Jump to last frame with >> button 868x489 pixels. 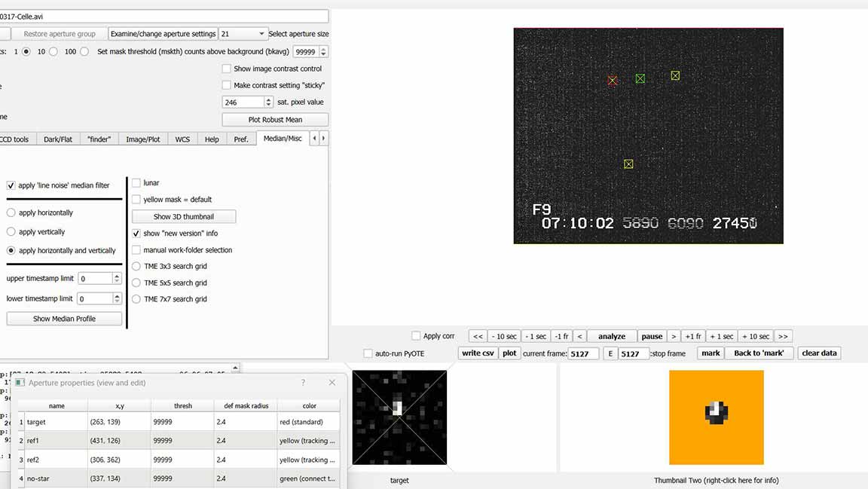tap(783, 337)
